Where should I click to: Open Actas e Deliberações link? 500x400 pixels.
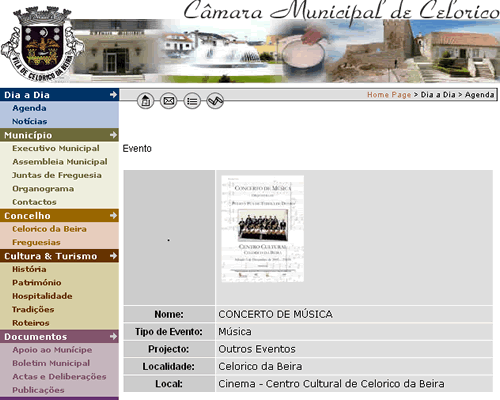(59, 377)
